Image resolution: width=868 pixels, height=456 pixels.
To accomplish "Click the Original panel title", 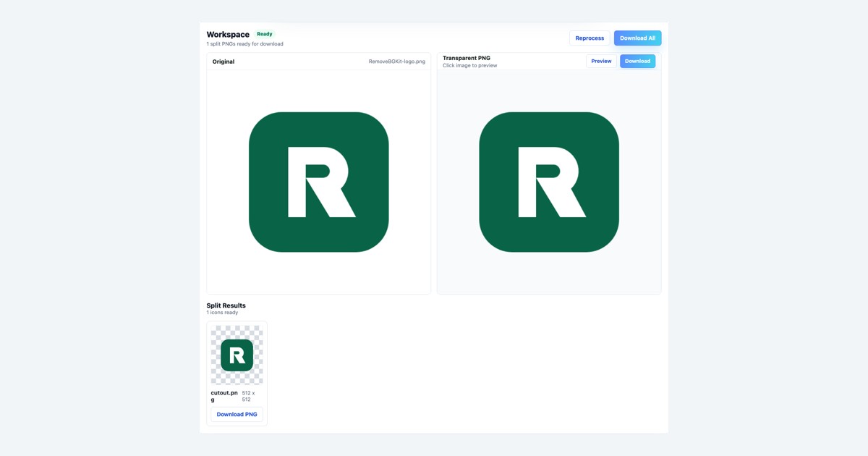I will point(224,62).
